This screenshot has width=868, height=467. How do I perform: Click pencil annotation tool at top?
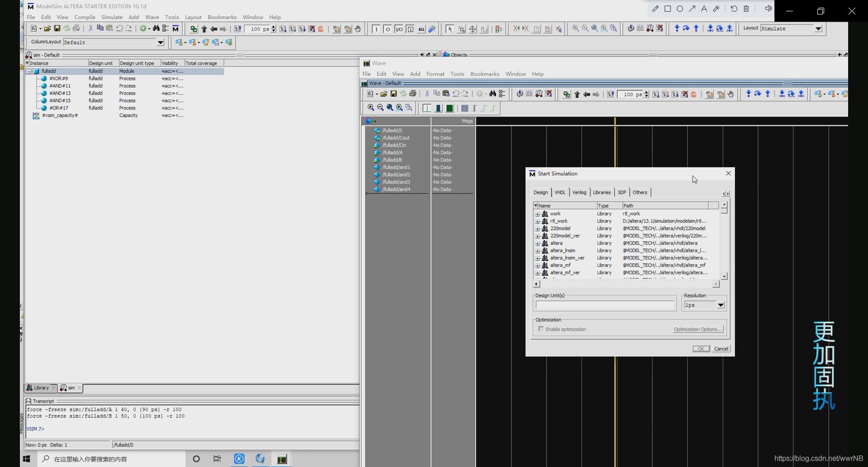click(x=656, y=9)
